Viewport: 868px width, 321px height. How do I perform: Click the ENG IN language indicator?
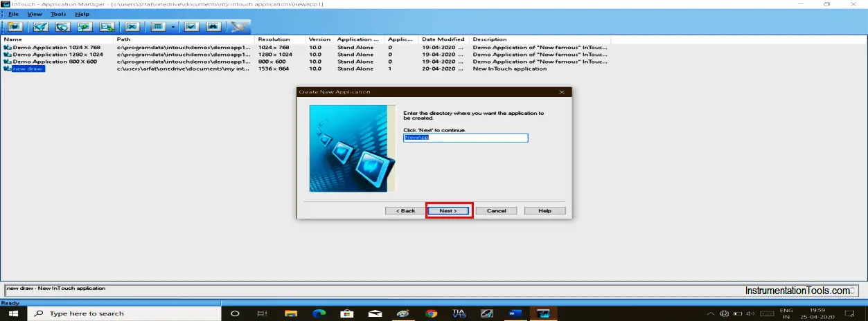786,313
